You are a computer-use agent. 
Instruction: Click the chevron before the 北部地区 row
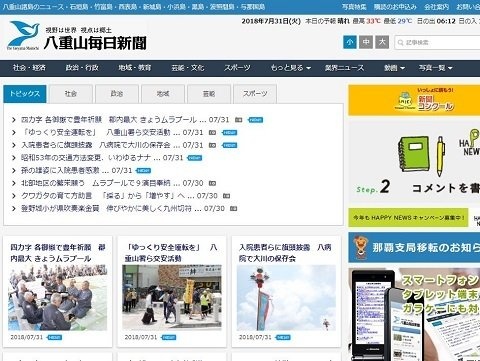[x=14, y=183]
